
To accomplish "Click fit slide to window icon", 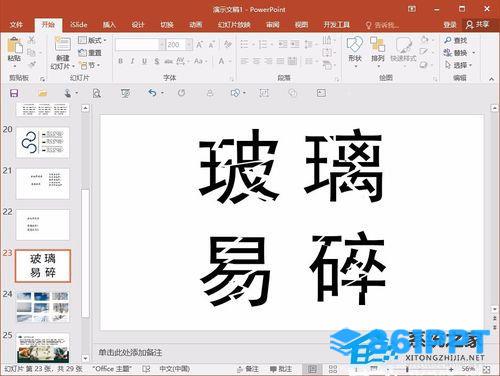I will (486, 369).
